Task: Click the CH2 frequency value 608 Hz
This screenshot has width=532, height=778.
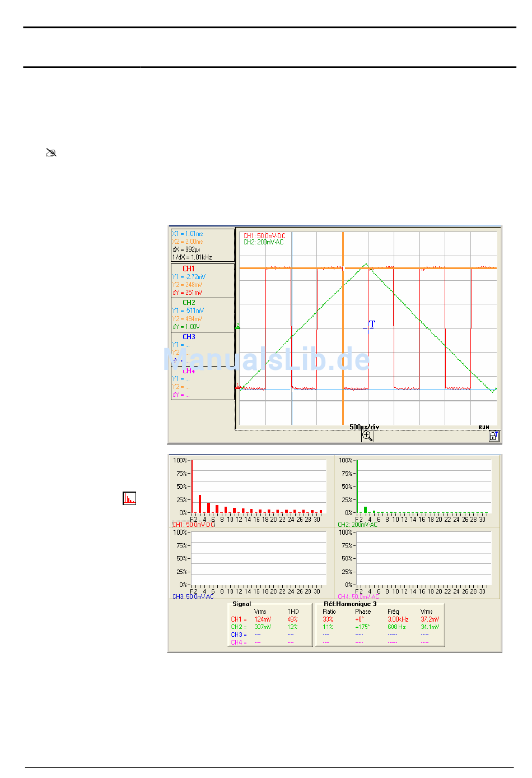Action: click(x=396, y=627)
